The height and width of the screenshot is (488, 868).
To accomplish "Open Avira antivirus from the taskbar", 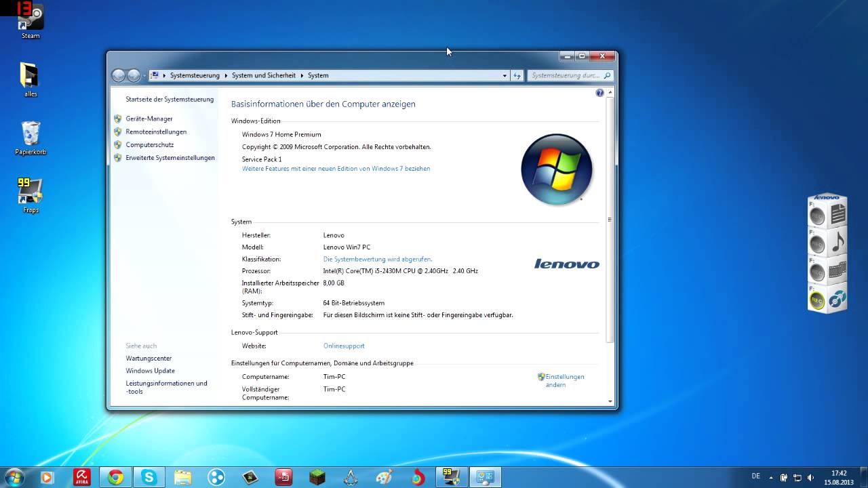I will pyautogui.click(x=82, y=477).
